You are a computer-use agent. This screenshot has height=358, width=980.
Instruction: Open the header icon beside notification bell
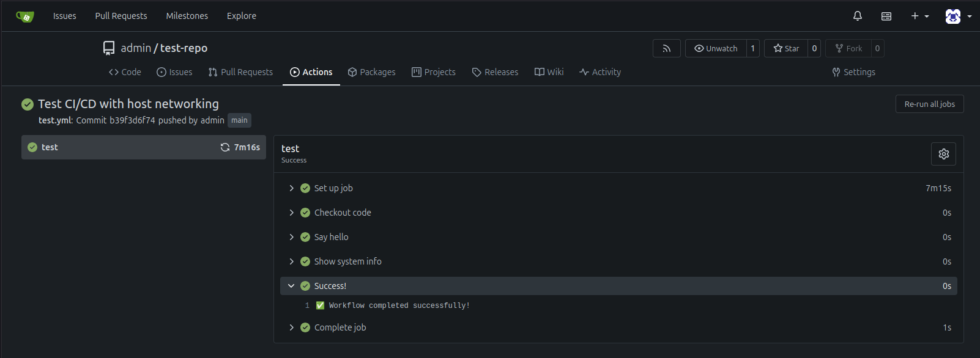[886, 16]
